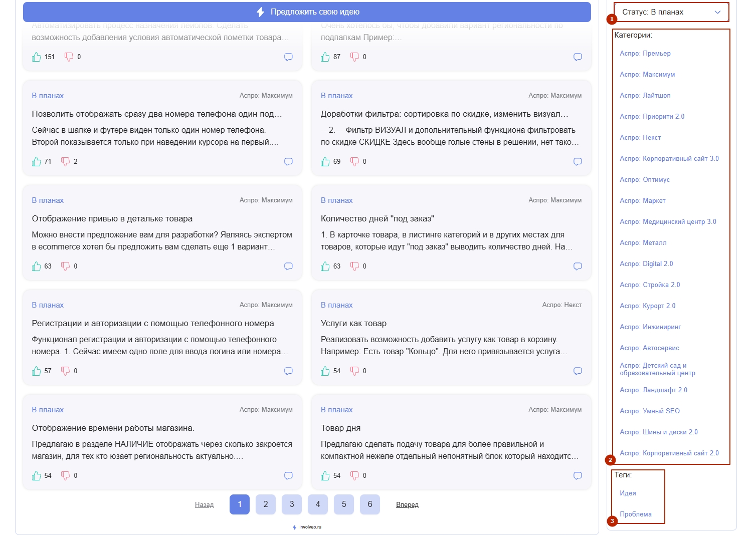Filter ideas by tag "Проблема"
756x536 pixels.
tap(635, 514)
